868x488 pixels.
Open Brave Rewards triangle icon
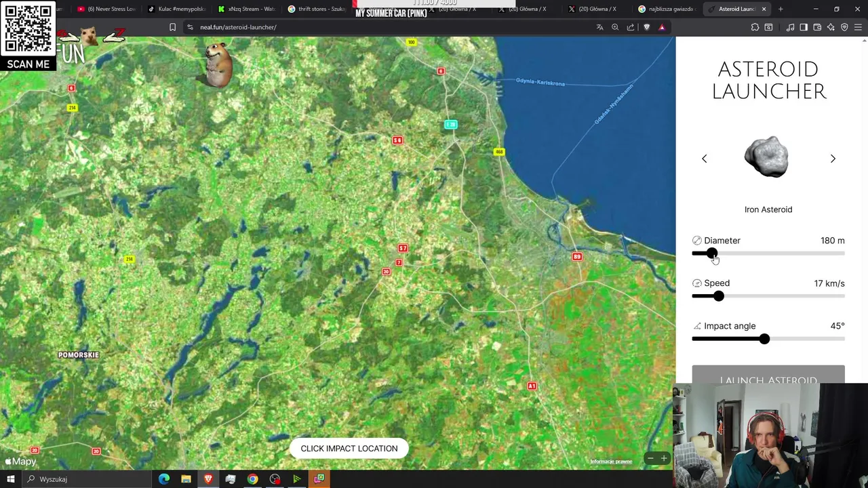pyautogui.click(x=662, y=27)
